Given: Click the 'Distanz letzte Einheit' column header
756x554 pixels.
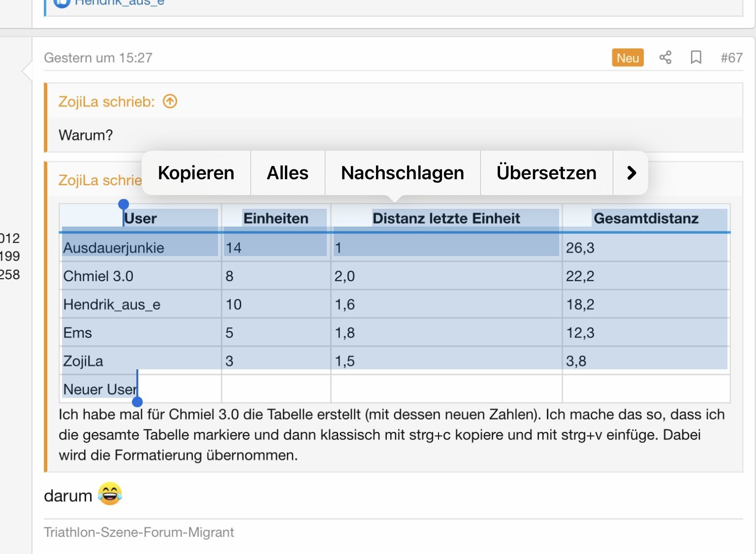Looking at the screenshot, I should click(x=446, y=218).
